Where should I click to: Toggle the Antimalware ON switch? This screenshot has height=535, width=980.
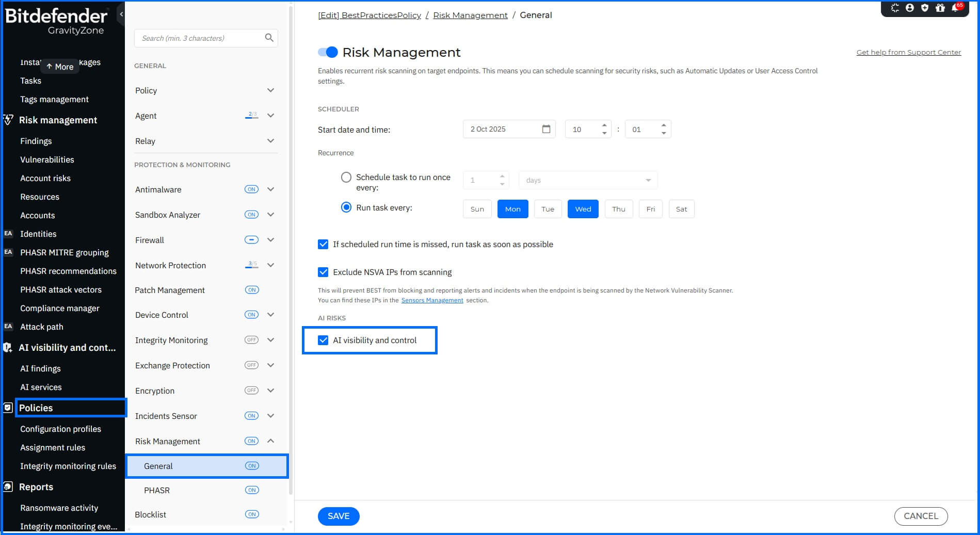[x=251, y=189]
